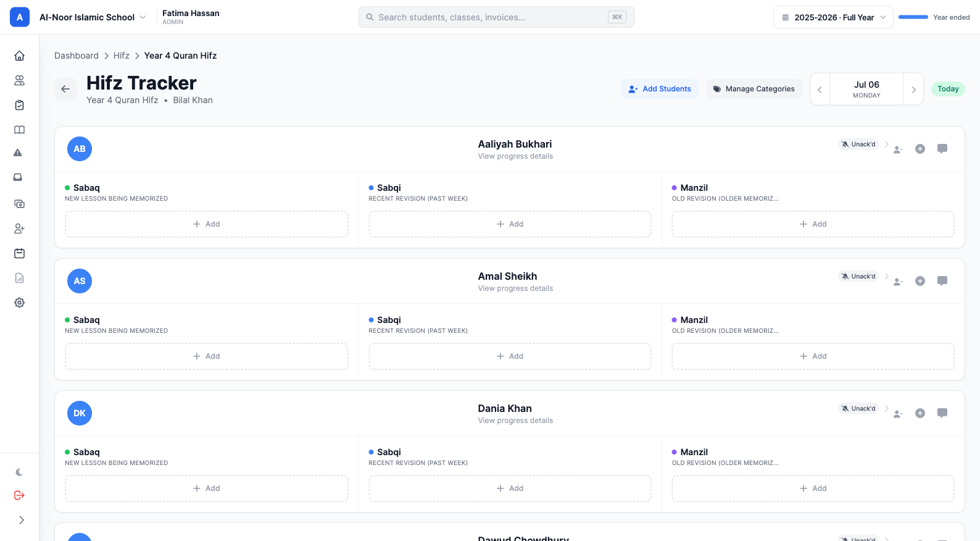Open the warning triangle sidebar icon
The width and height of the screenshot is (980, 541).
(x=18, y=153)
